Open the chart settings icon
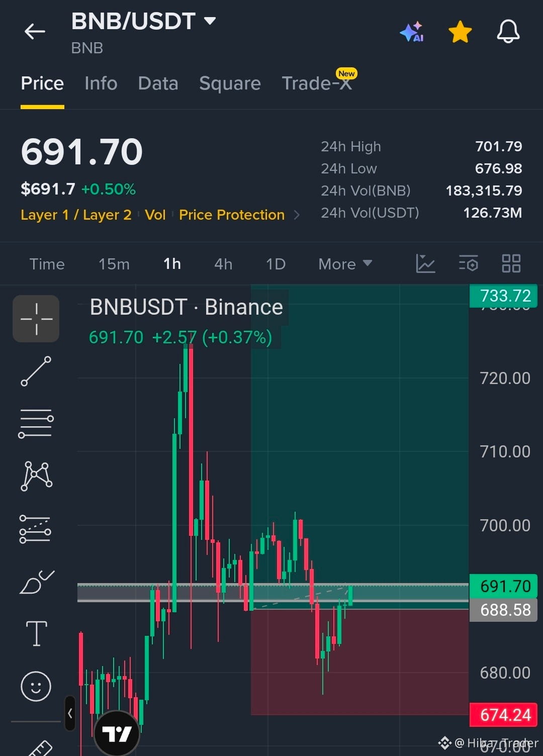Screen dimensions: 543x756 (469, 263)
